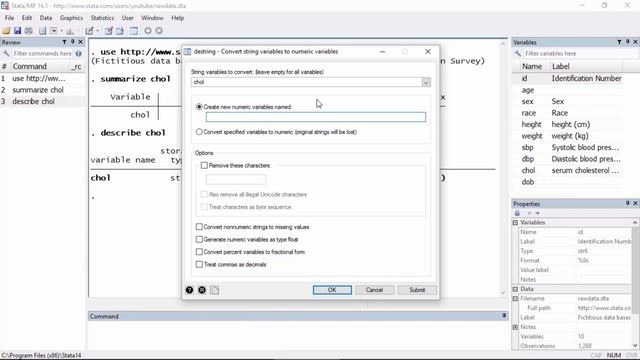
Task: Expand the Notes row under Data
Action: (x=516, y=327)
